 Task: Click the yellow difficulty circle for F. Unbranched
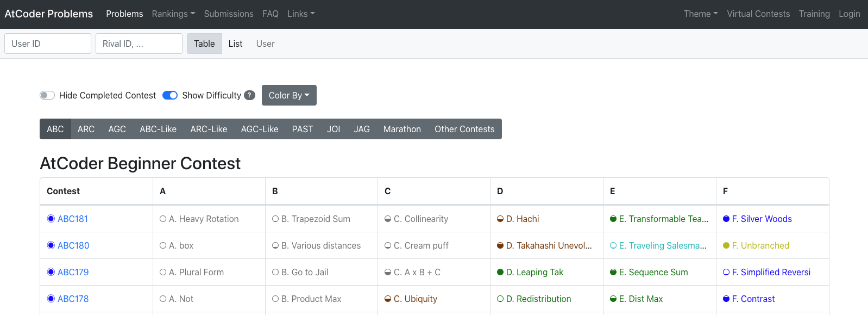pos(726,245)
